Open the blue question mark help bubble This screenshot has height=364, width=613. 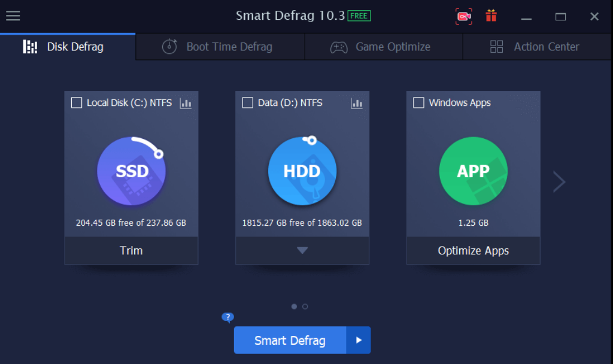[x=227, y=317]
